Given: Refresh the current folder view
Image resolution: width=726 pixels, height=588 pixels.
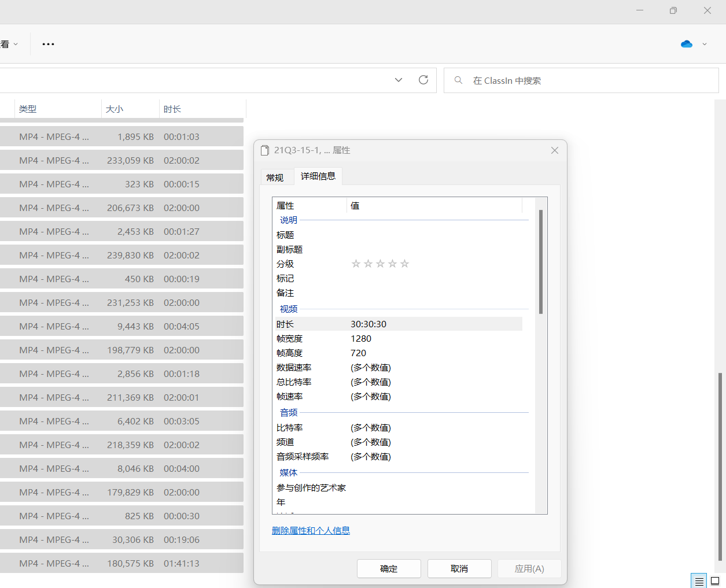Looking at the screenshot, I should click(423, 80).
